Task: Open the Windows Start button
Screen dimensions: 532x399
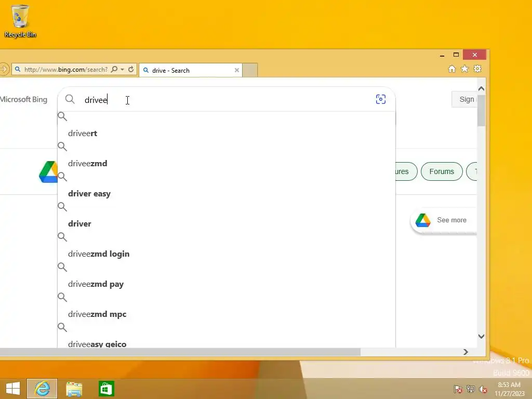Action: 13,388
